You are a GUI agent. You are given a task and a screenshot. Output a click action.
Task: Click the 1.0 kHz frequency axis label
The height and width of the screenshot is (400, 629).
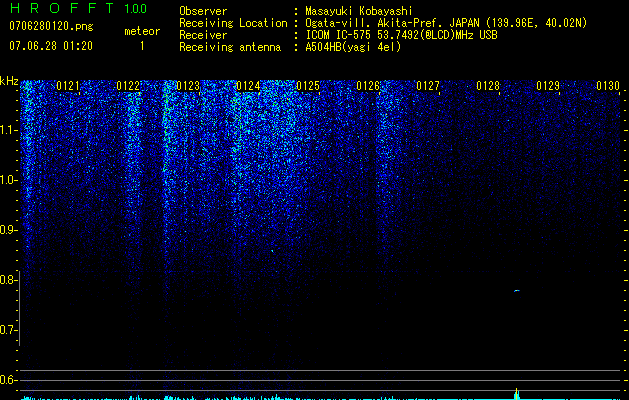pyautogui.click(x=9, y=180)
